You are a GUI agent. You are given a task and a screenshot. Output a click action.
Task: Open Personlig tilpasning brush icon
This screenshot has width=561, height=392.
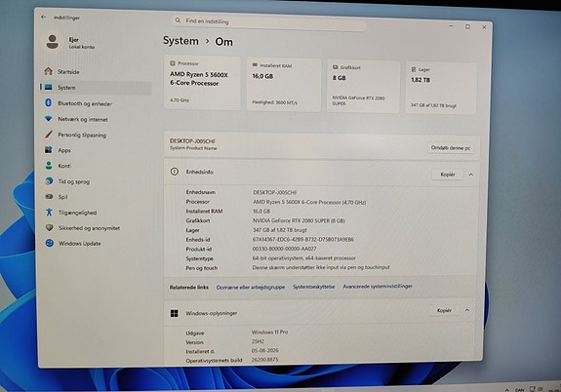[49, 135]
